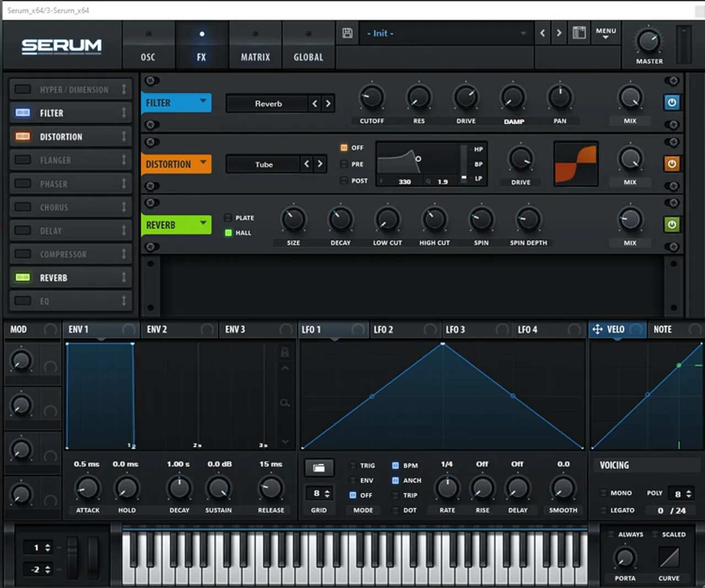Open the Init preset name dropdown
Image resolution: width=705 pixels, height=588 pixels.
pos(446,34)
